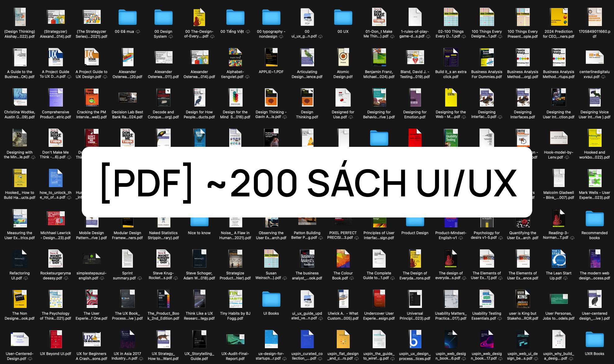This screenshot has height=364, width=614.
Task: Click file name 'Mark Wells - User Experie...023).pdf'
Action: point(595,195)
